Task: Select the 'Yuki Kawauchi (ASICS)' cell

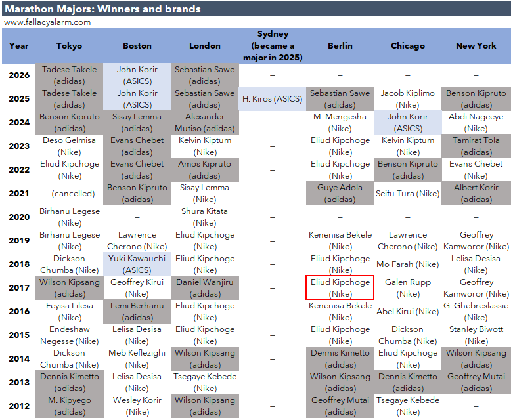Action: [x=137, y=264]
